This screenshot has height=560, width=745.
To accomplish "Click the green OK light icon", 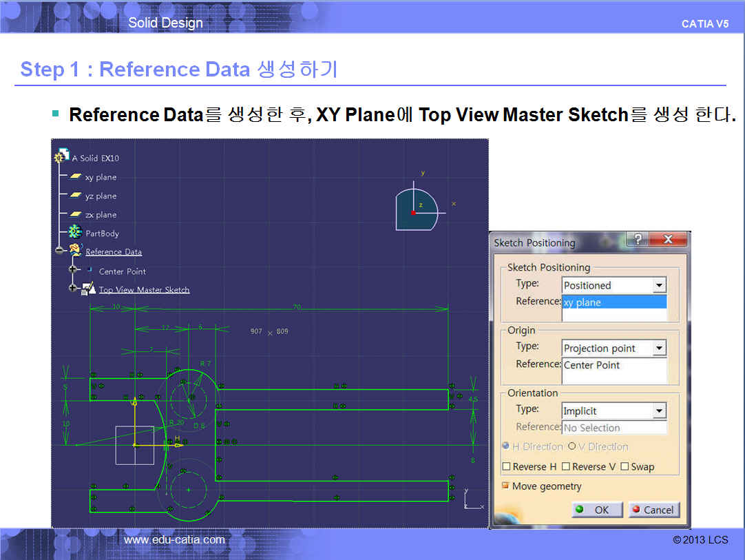I will coord(580,509).
